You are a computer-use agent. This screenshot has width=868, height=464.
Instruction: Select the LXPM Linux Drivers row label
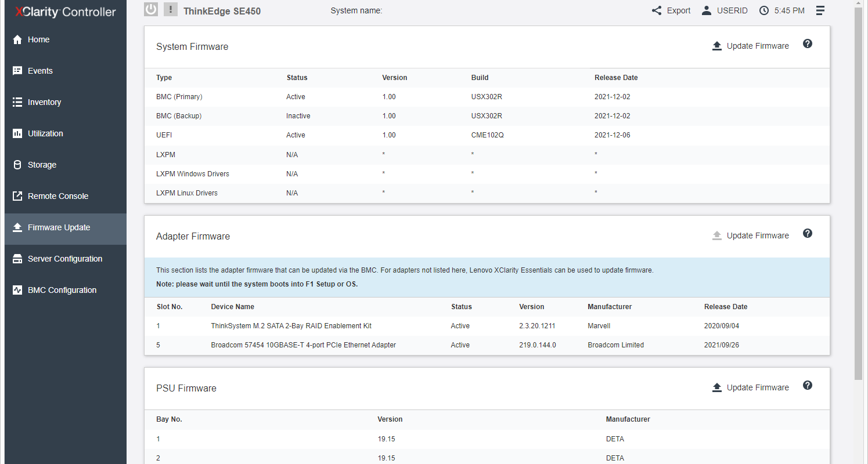point(187,193)
